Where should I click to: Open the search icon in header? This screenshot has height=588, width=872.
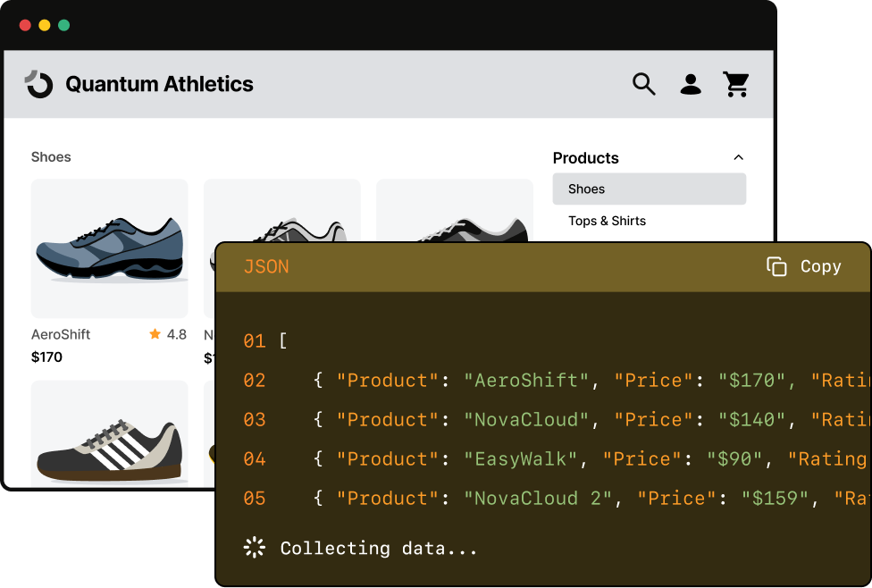pos(643,84)
